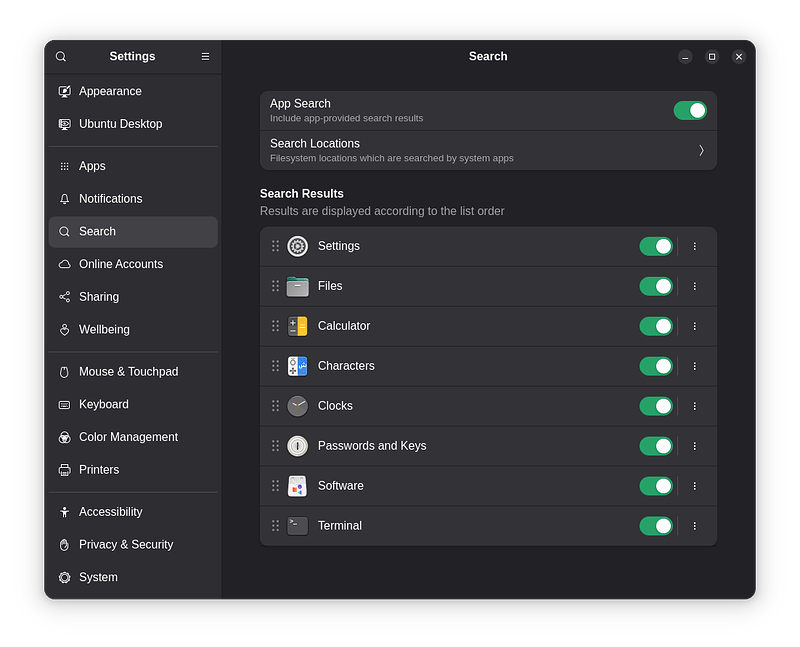Click the Printers sidebar icon

tap(64, 470)
